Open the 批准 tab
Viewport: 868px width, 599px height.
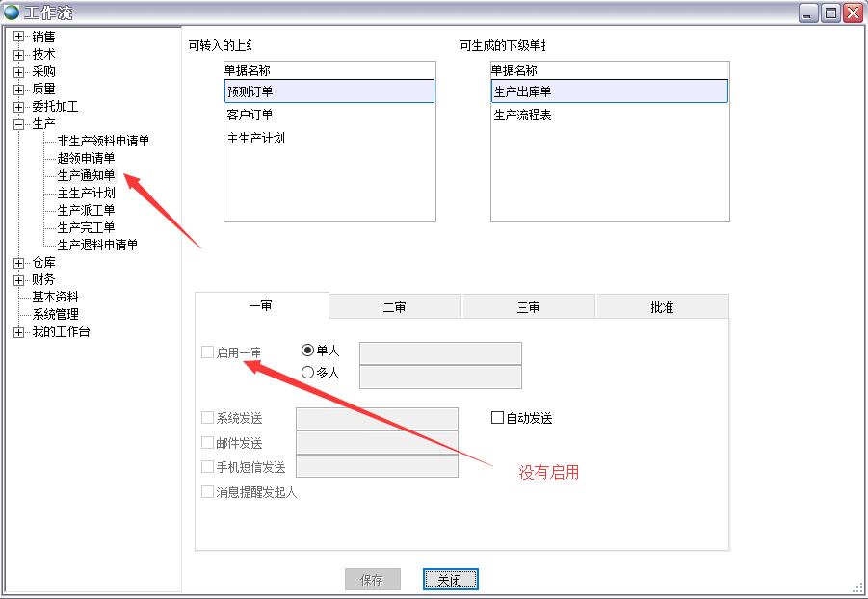662,307
